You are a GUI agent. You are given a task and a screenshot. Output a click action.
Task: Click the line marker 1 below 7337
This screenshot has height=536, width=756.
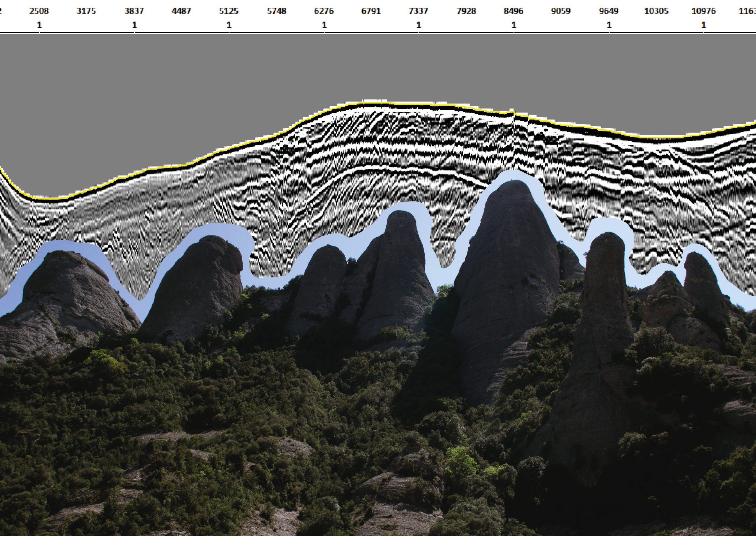point(419,25)
